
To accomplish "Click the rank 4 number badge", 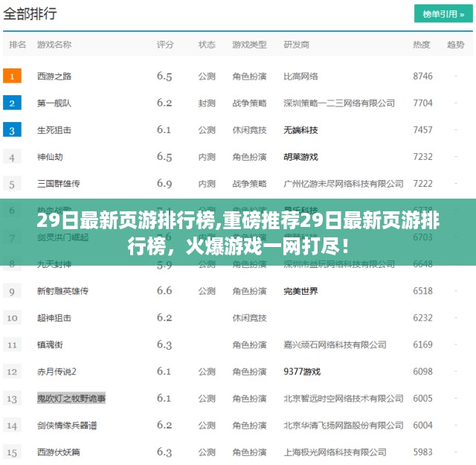I will click(x=13, y=157).
